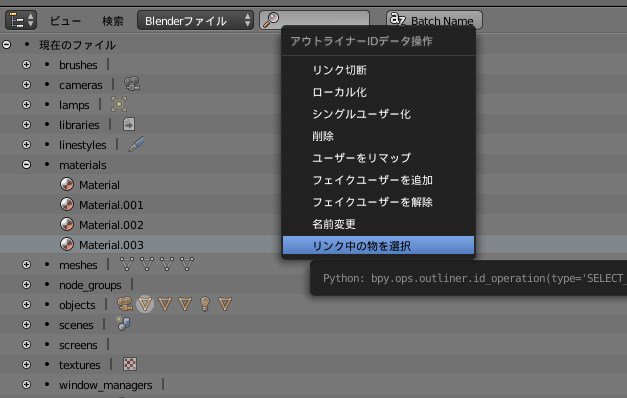Click the 現在のファイル label
627x398 pixels.
[x=77, y=45]
